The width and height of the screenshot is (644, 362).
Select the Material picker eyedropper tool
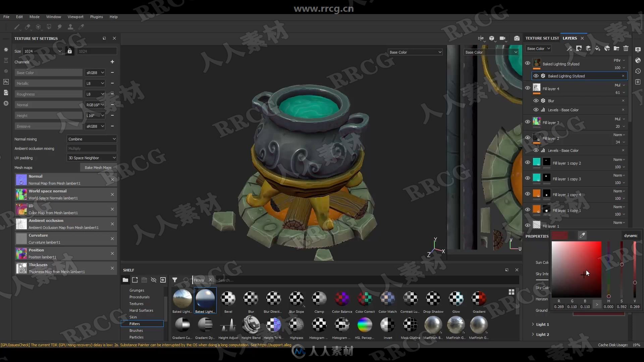point(81,27)
